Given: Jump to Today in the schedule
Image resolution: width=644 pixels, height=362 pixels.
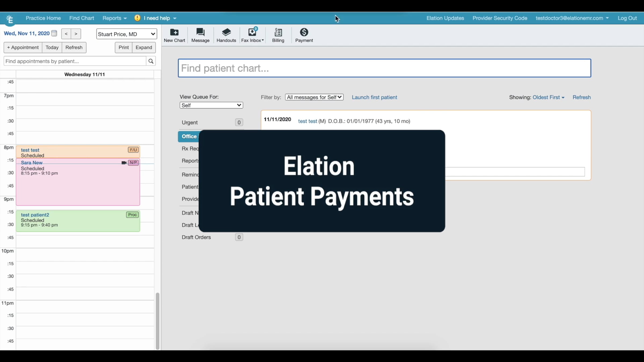Looking at the screenshot, I should [x=52, y=47].
